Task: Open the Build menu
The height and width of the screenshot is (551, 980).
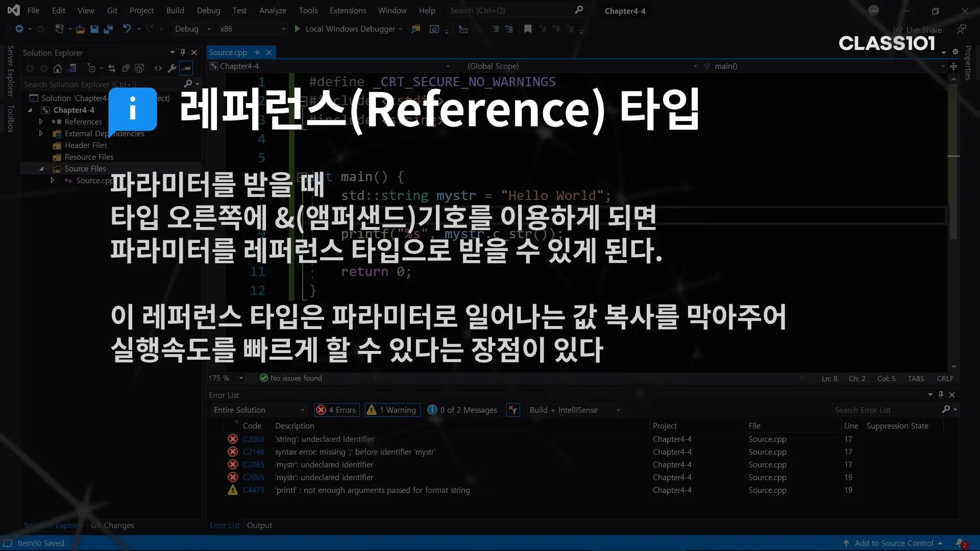Action: tap(175, 10)
